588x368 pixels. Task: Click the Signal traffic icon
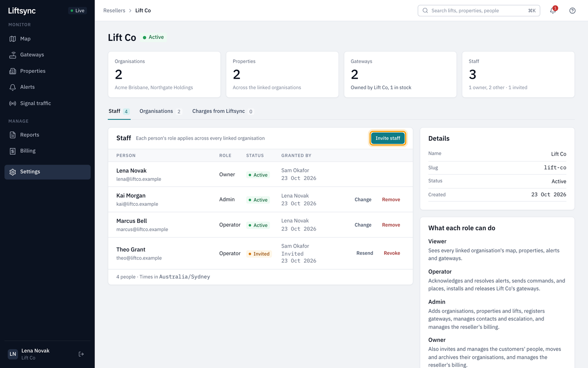(13, 103)
